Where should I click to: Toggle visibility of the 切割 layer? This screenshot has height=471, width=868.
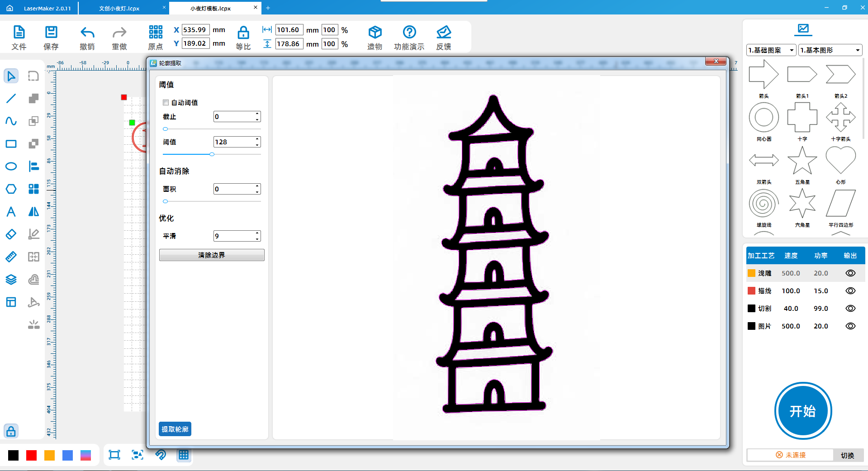click(x=850, y=309)
